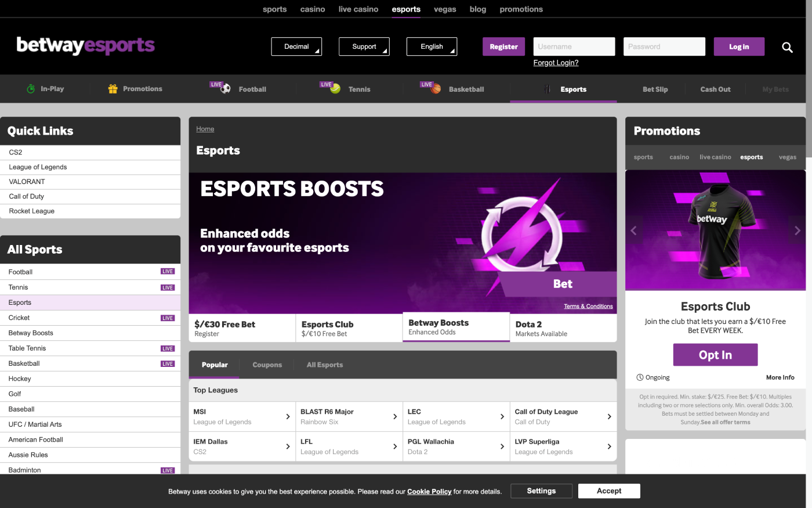Open See all offer terms link
812x508 pixels.
(x=726, y=422)
